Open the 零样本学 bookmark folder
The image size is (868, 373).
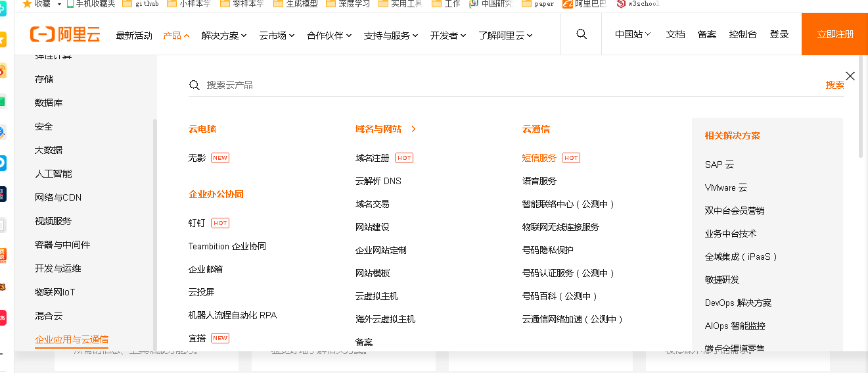[241, 3]
